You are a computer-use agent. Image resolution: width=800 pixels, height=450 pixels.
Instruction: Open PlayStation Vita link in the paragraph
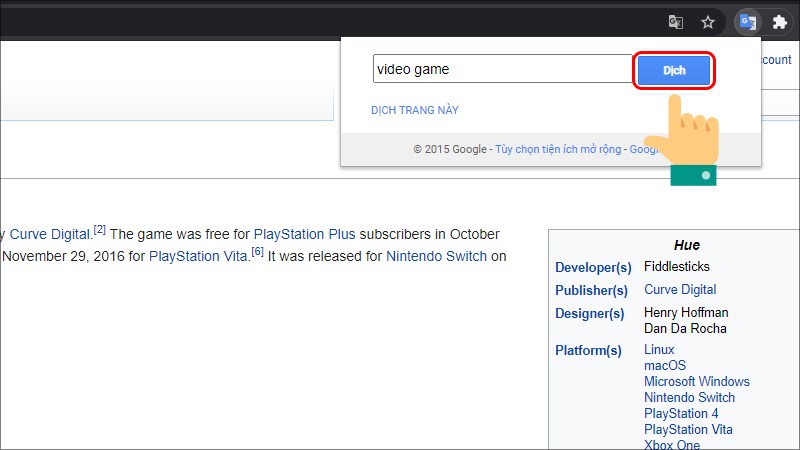click(x=198, y=256)
